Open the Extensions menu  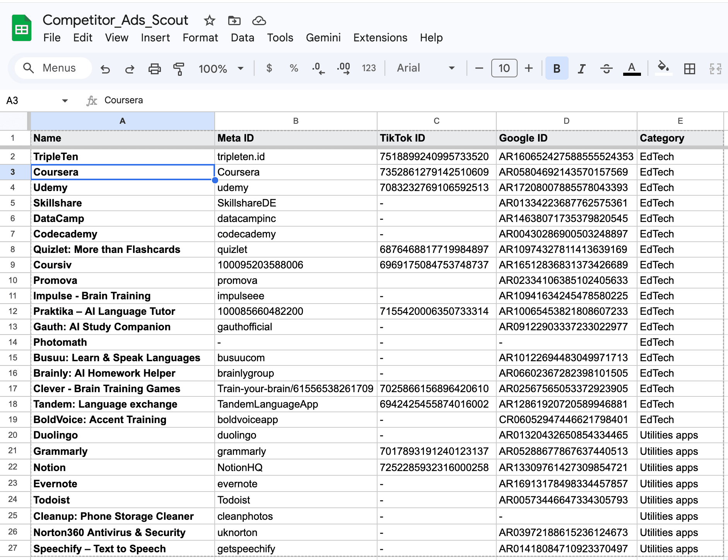(x=380, y=38)
